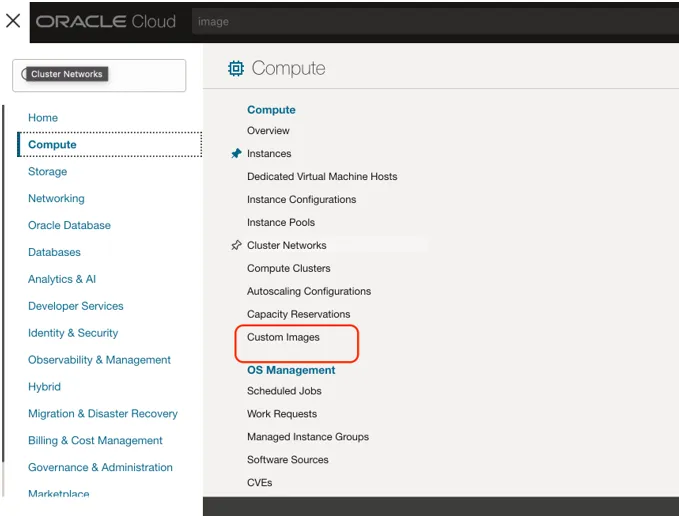Screen dimensions: 679x516
Task: Open Instance Pools
Action: click(x=281, y=222)
